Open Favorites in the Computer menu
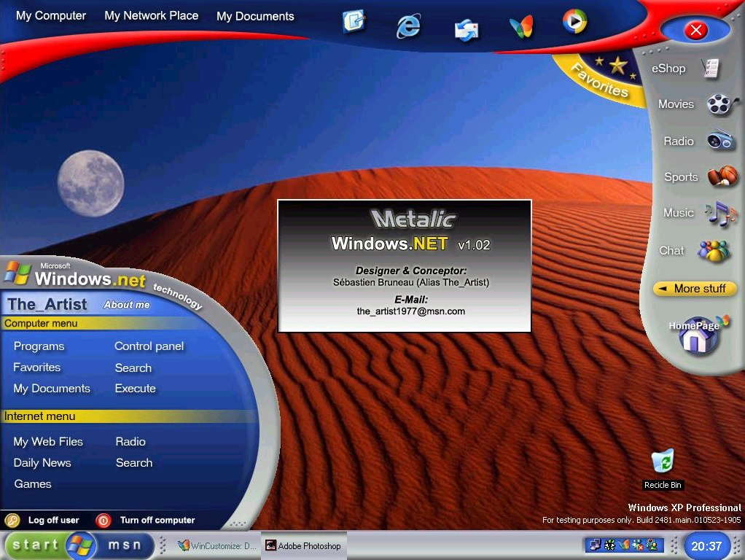Image resolution: width=745 pixels, height=560 pixels. pos(37,367)
